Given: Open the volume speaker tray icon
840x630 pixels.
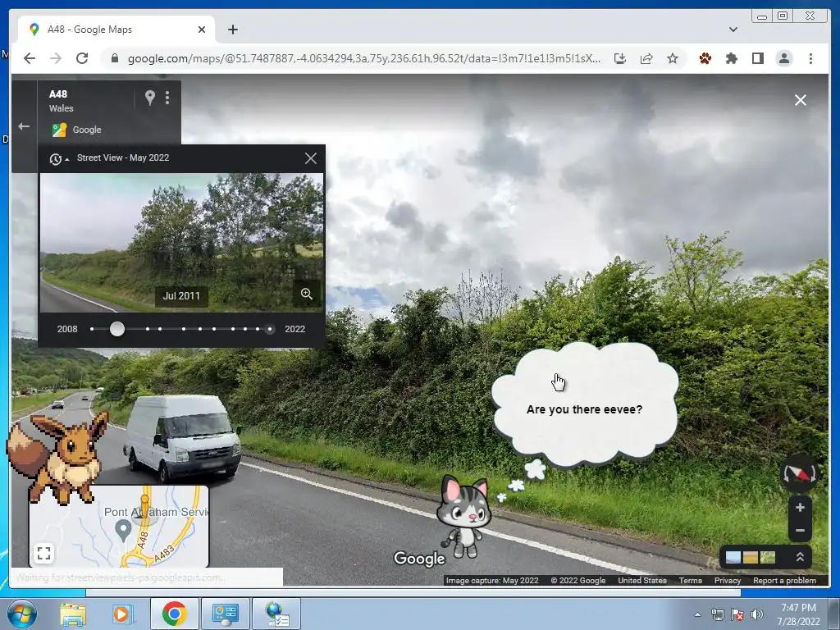Looking at the screenshot, I should 757,614.
